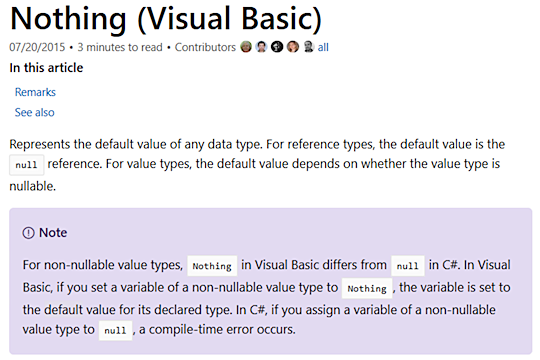The height and width of the screenshot is (360, 540).
Task: Click the fourth contributor avatar before grayscale one
Action: [x=293, y=47]
